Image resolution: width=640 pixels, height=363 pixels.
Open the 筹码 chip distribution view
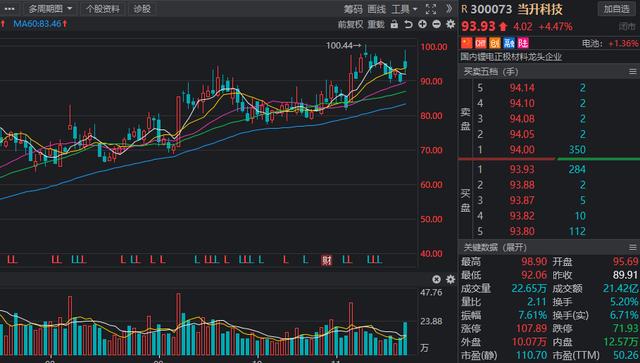pos(353,9)
